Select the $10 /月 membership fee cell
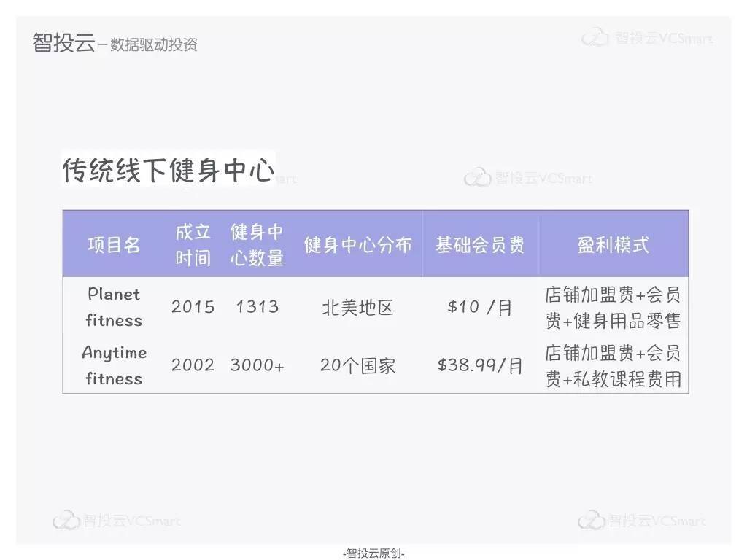The width and height of the screenshot is (747, 560). click(x=479, y=307)
